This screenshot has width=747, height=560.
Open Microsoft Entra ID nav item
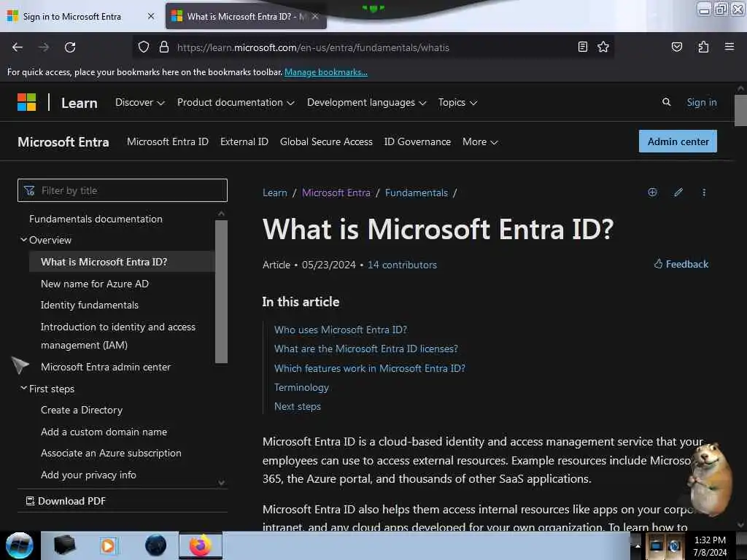click(x=168, y=142)
